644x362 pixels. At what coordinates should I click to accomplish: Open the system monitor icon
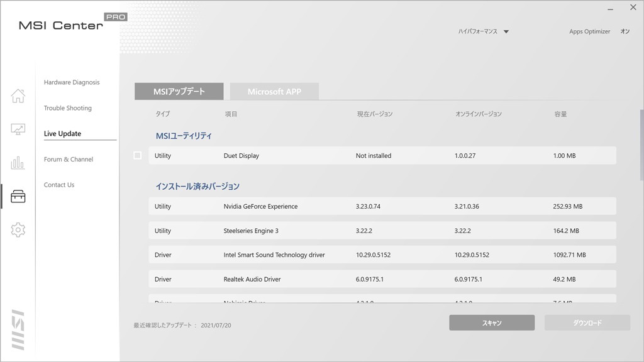pyautogui.click(x=18, y=129)
